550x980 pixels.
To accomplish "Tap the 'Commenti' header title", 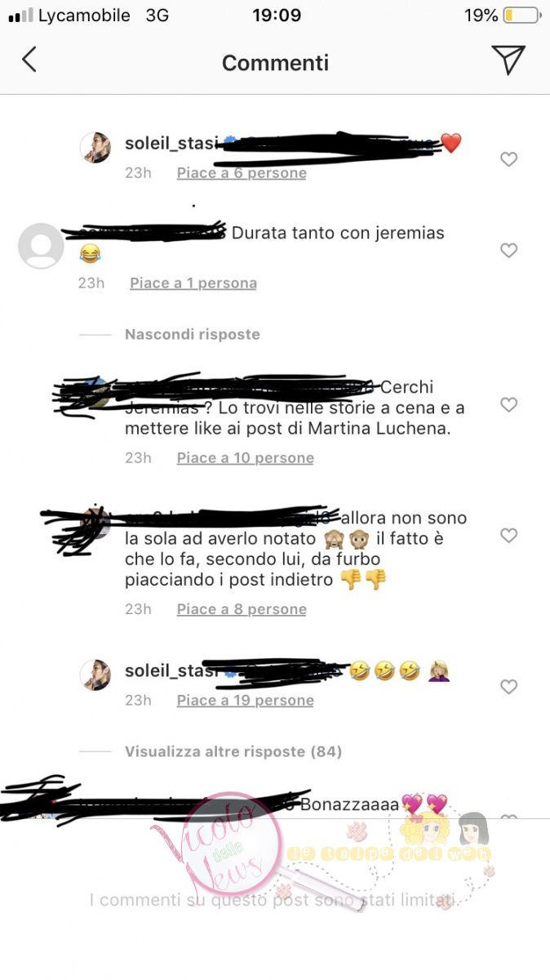I will point(275,63).
